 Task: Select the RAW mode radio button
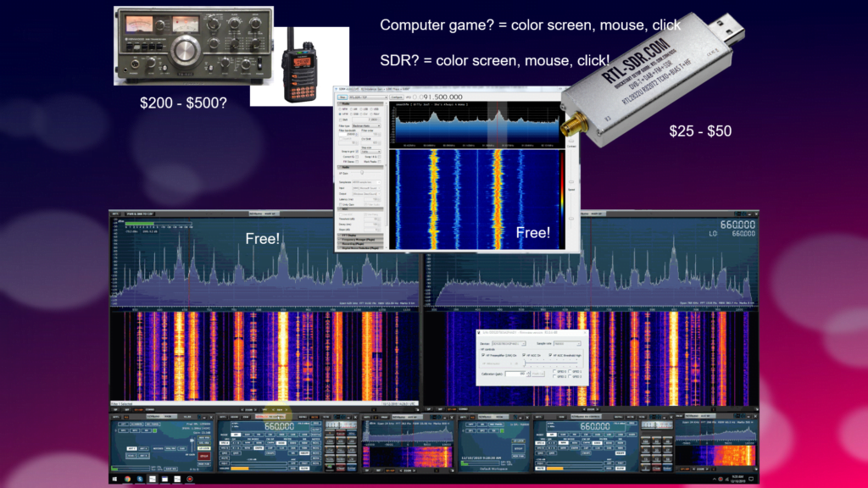373,114
